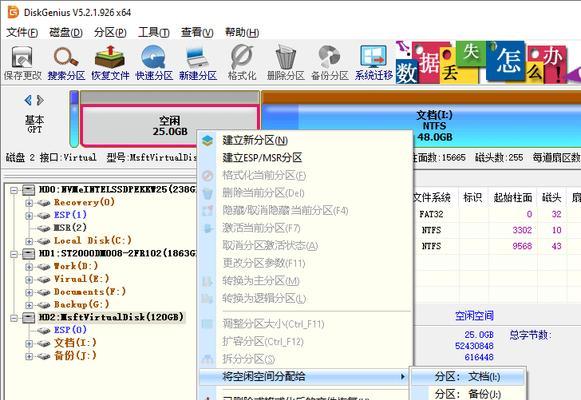Expand the ESP(1) node under HD0
The image size is (581, 400).
click(x=29, y=216)
